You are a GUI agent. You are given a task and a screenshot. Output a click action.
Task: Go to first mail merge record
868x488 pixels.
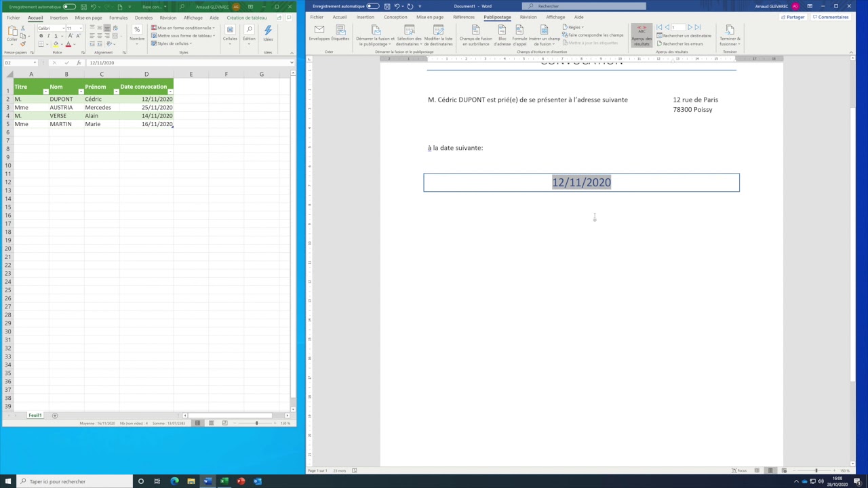(x=659, y=27)
